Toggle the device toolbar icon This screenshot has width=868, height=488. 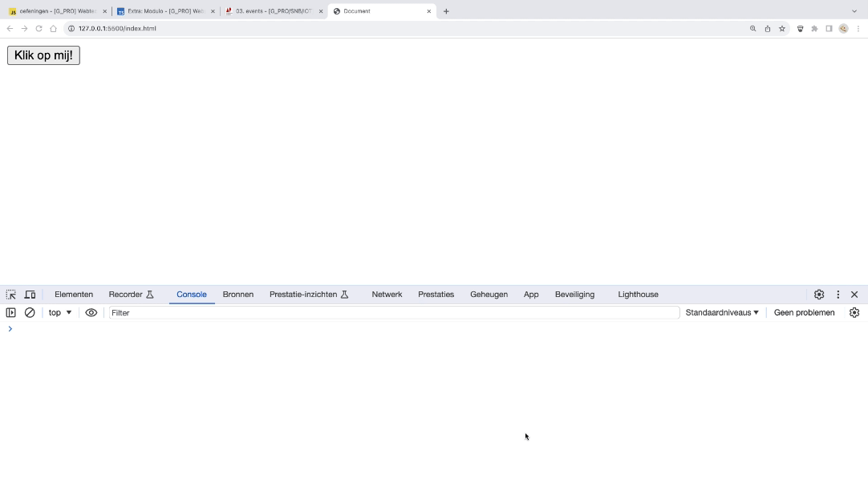click(30, 295)
